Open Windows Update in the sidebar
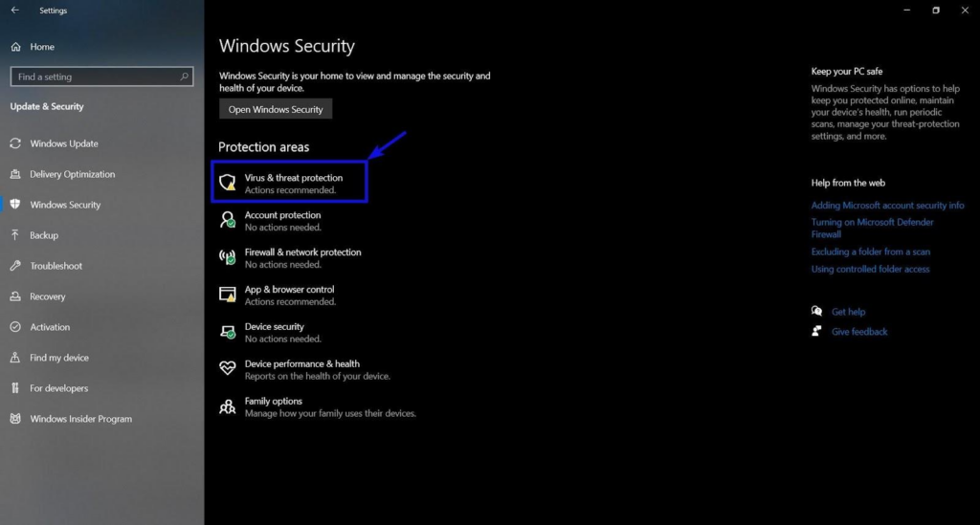Viewport: 980px width, 525px height. click(x=63, y=143)
